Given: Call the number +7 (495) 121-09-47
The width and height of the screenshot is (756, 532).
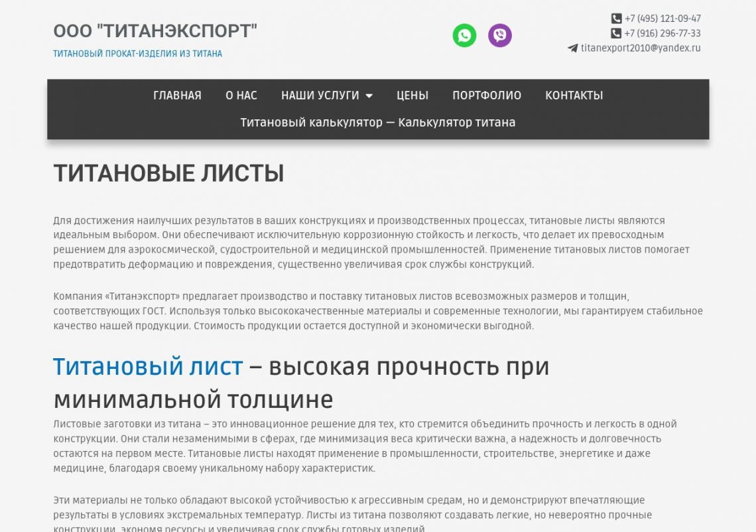Looking at the screenshot, I should [x=662, y=19].
